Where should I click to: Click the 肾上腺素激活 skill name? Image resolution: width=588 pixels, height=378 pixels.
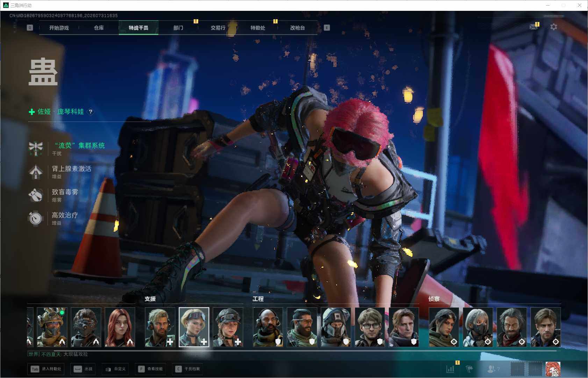(x=72, y=169)
